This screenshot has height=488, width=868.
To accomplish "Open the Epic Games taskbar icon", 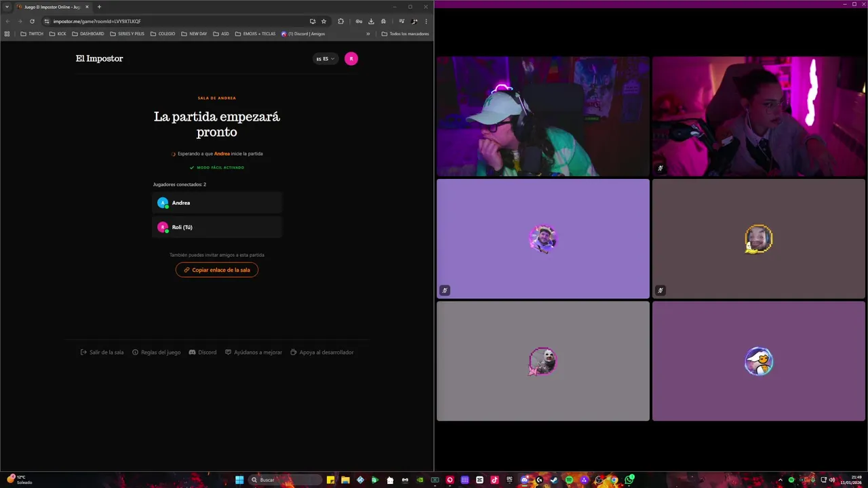I will click(x=509, y=480).
